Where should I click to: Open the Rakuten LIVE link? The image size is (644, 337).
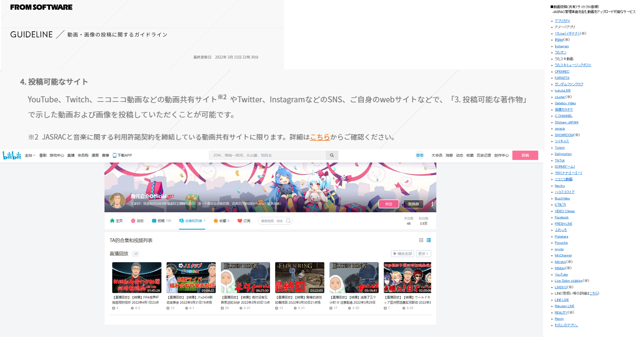tap(564, 306)
